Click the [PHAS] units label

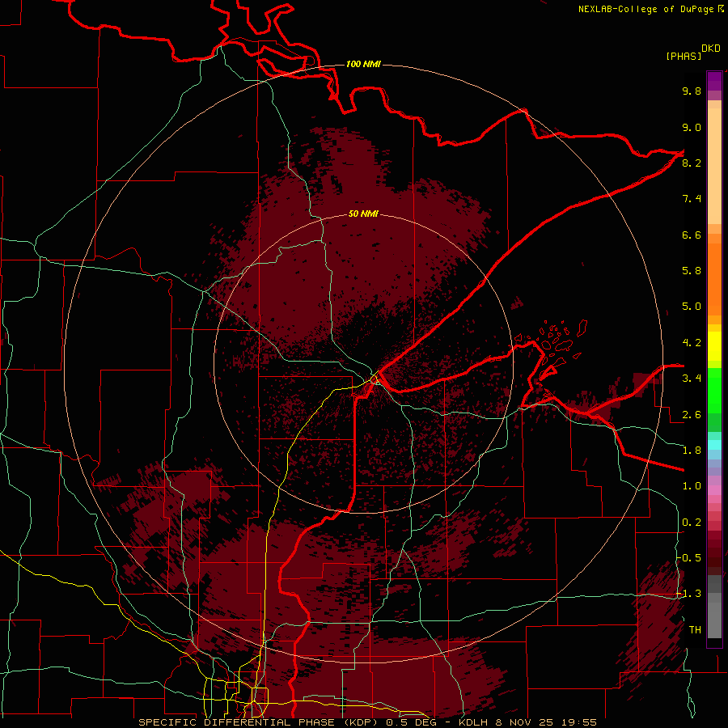[684, 56]
